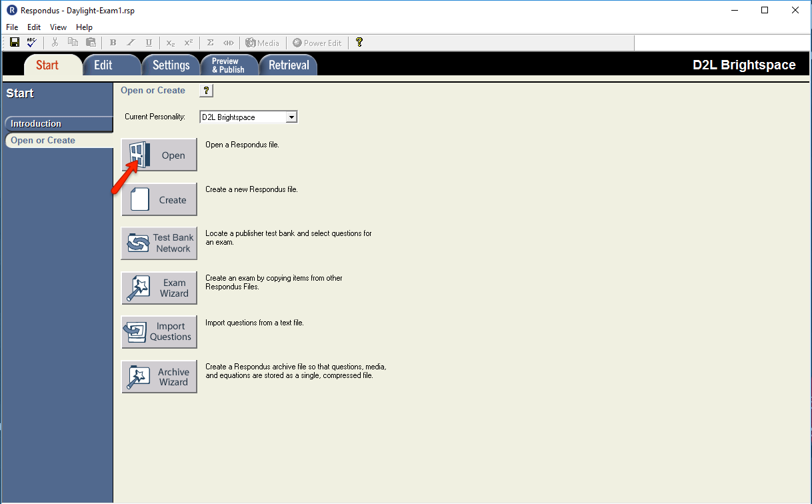Click the 'Create a new Respondus file.' text
Image resolution: width=812 pixels, height=504 pixels.
tap(251, 189)
